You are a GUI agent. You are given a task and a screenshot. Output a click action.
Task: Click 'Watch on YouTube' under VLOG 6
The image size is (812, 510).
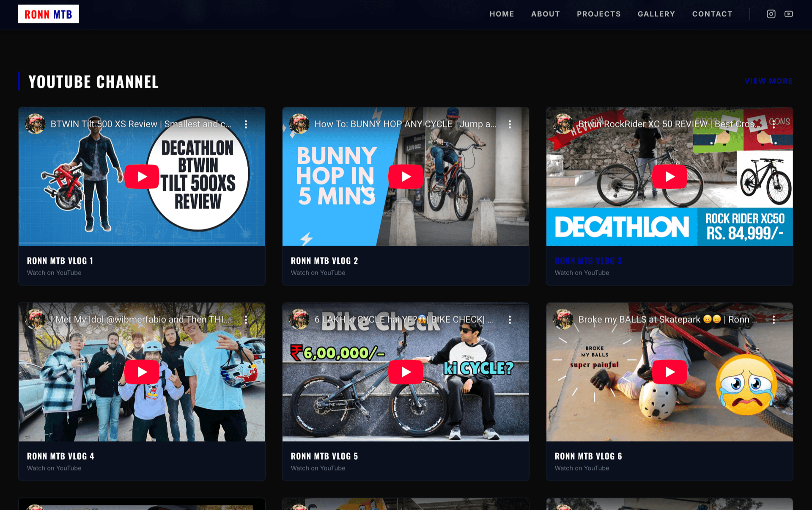(582, 469)
